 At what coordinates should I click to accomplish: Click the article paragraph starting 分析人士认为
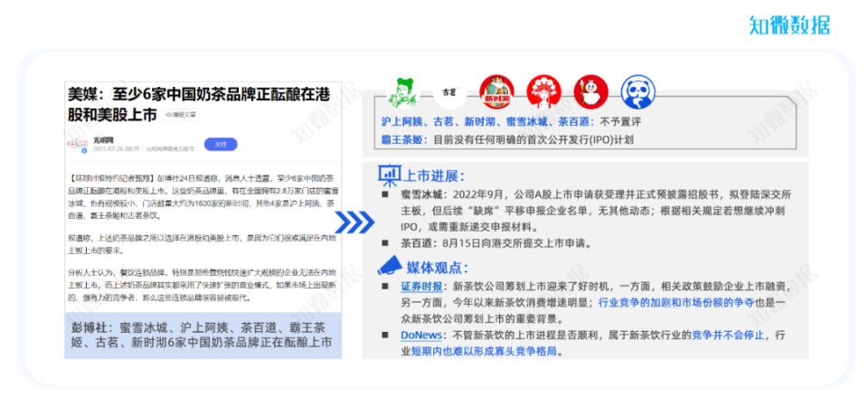click(203, 285)
